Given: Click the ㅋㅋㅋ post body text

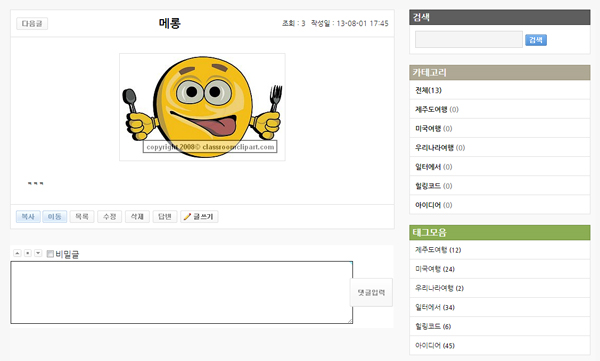Looking at the screenshot, I should pos(35,184).
